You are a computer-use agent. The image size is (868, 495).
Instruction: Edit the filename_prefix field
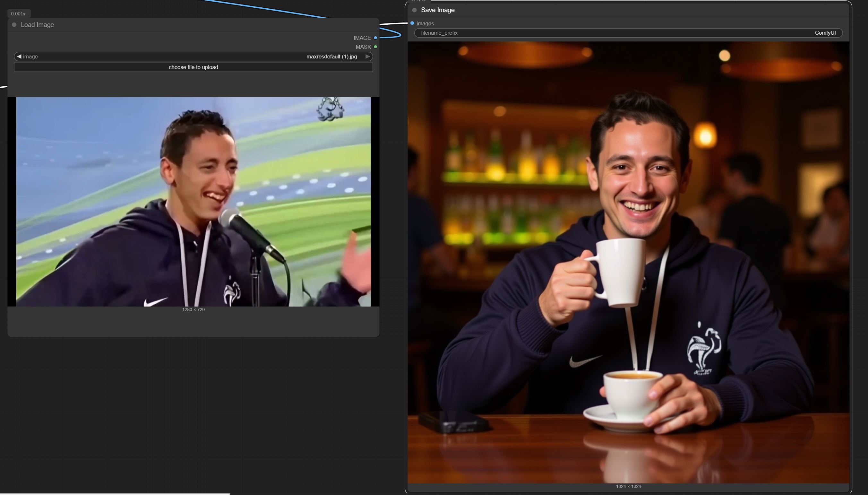click(x=628, y=33)
